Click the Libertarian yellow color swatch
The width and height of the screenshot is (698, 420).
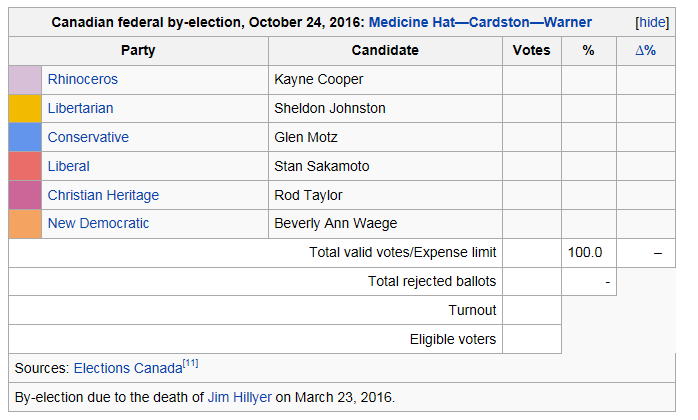tap(25, 108)
